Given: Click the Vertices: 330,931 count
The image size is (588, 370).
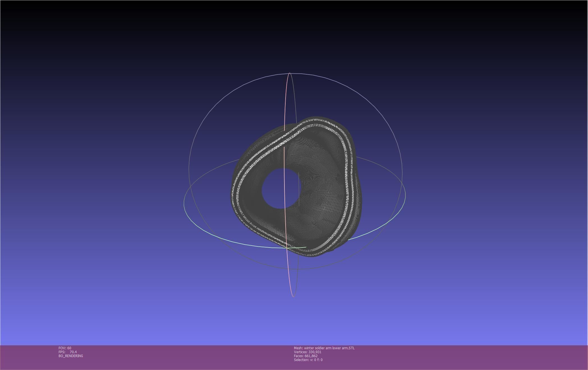Looking at the screenshot, I should 307,352.
